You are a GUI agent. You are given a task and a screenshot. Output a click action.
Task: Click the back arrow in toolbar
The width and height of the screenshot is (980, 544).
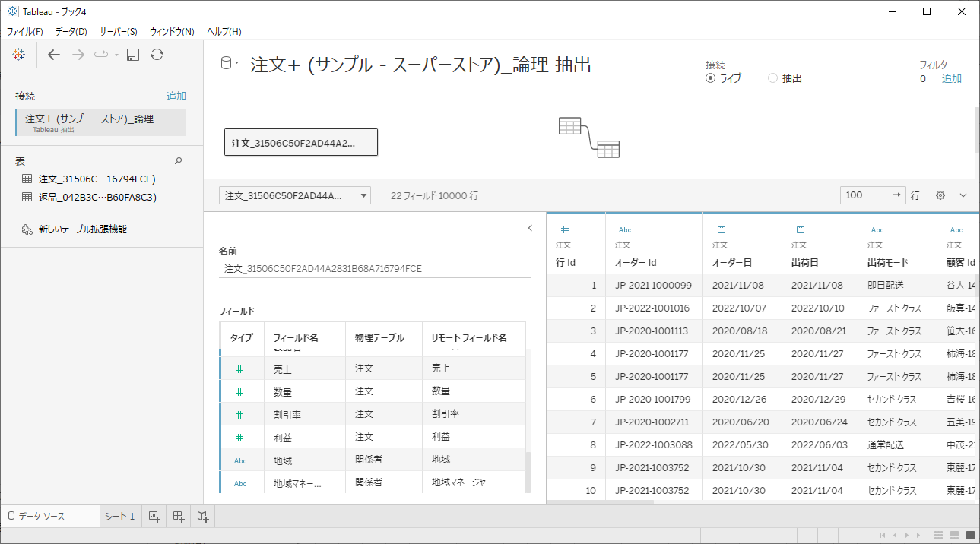53,54
